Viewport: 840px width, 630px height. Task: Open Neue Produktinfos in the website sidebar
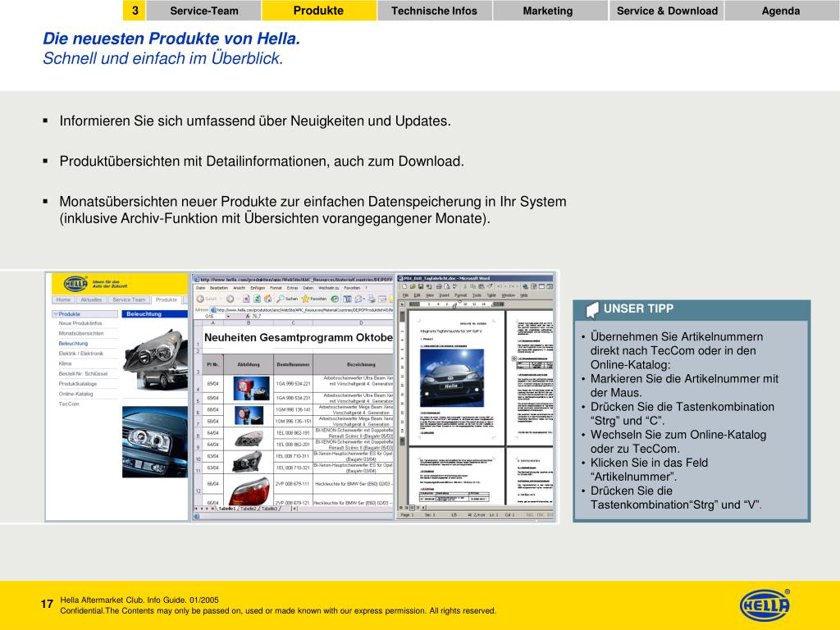point(80,323)
